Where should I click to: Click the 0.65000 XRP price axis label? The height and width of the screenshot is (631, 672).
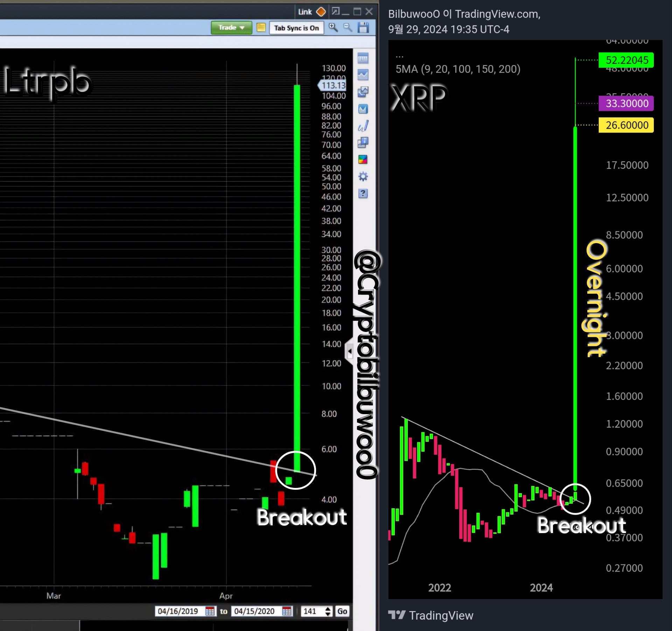tap(624, 483)
